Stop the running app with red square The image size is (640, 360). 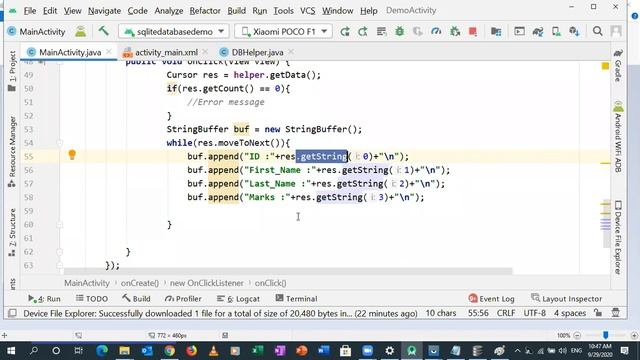tap(473, 31)
